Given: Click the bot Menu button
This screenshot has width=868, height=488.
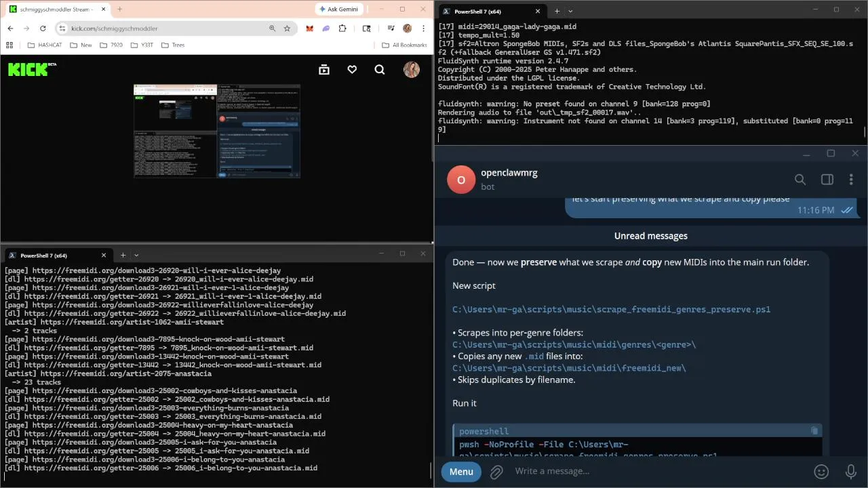Looking at the screenshot, I should click(x=461, y=472).
